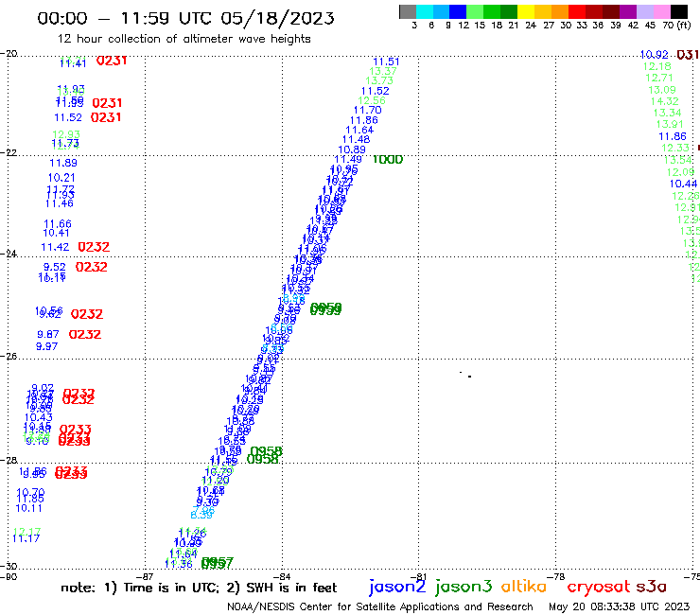Select the dark green 21 ft swatch
The height and width of the screenshot is (615, 700).
509,11
